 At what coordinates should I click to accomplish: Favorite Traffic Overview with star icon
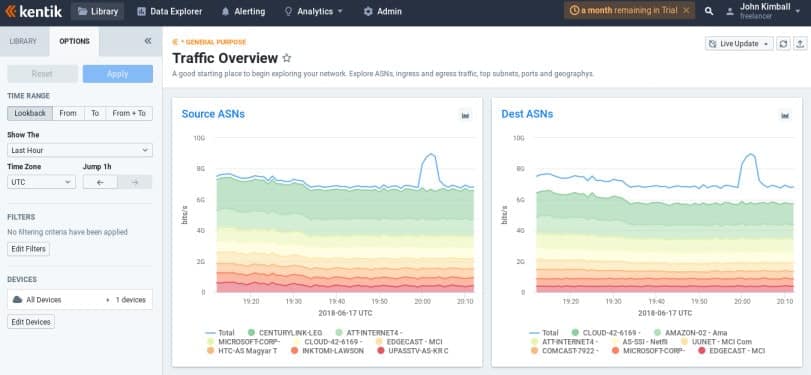pos(287,58)
